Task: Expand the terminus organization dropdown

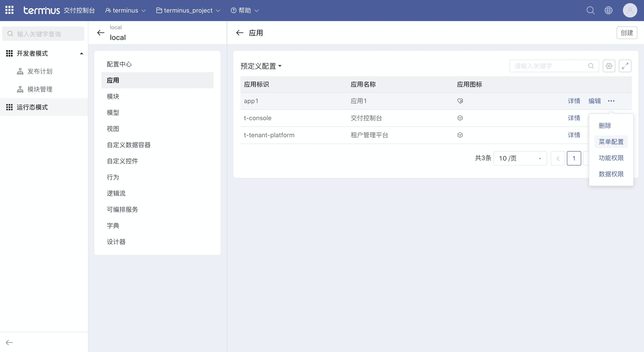Action: [x=126, y=10]
